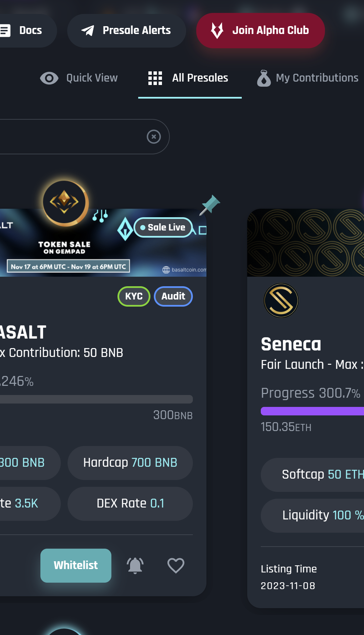
Task: Open the Docs page
Action: pyautogui.click(x=24, y=31)
